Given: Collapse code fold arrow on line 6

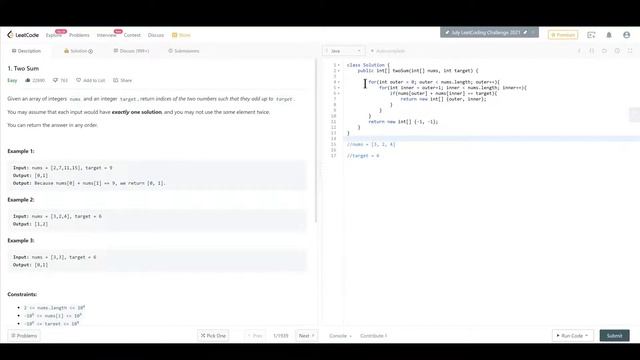Looking at the screenshot, I should (x=339, y=93).
